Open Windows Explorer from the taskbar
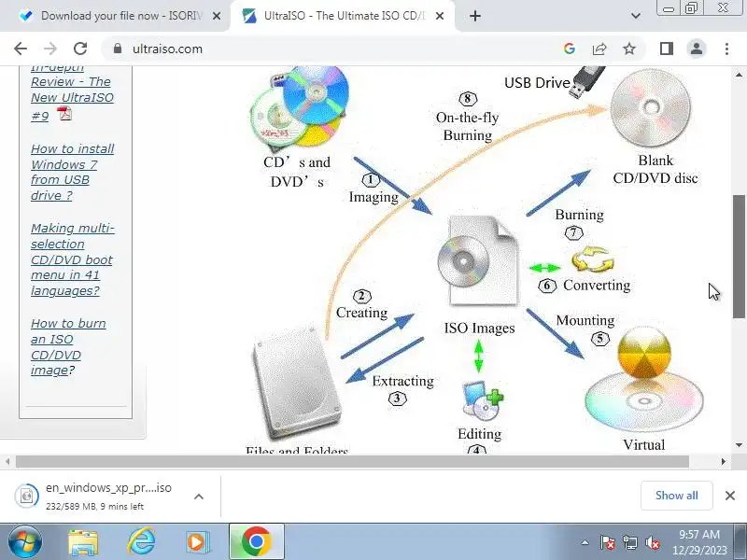Viewport: 747px width, 560px height. tap(83, 542)
